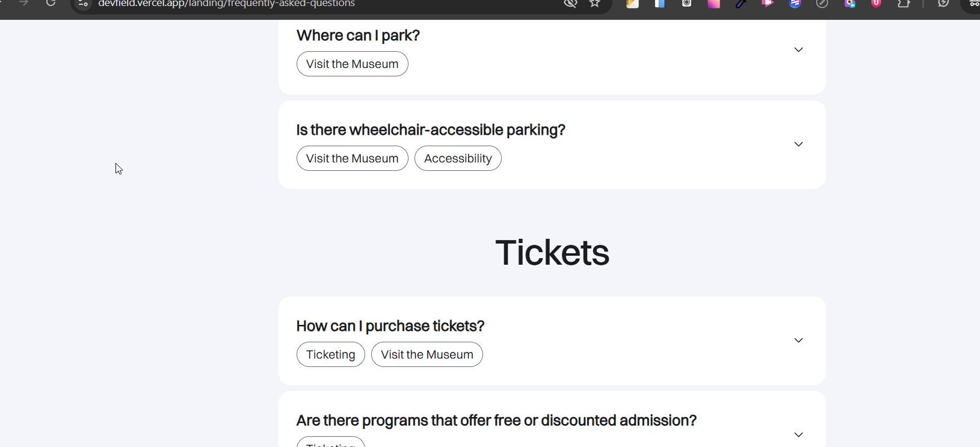Screen dimensions: 980x447
Task: Click the pink video recorder extension icon
Action: [x=768, y=4]
